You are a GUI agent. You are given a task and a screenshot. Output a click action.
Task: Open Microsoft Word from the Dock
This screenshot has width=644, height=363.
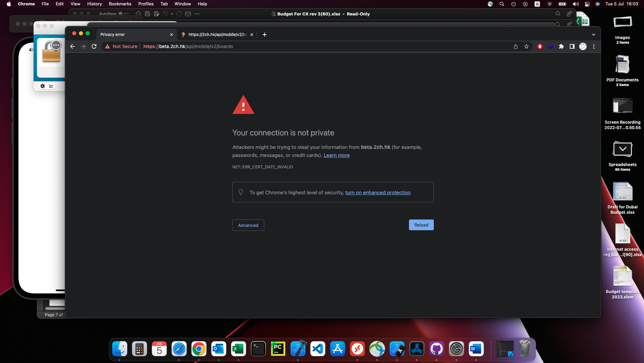pos(476,349)
